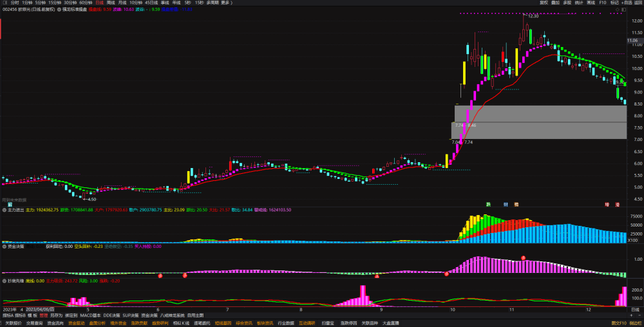The width and height of the screenshot is (644, 327).
Task: Click the circle icon beside 主力进出 indicator
Action: click(5, 210)
